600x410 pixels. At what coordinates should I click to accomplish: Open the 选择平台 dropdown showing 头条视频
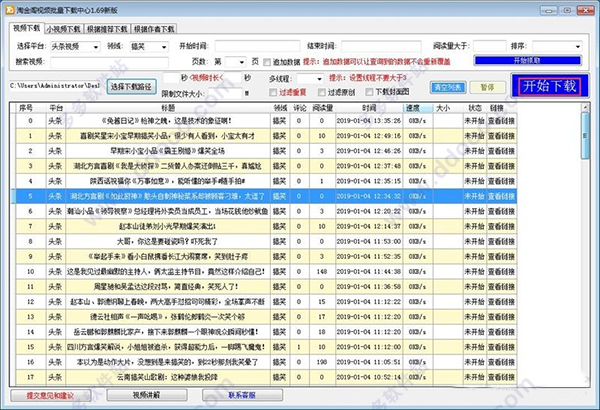pyautogui.click(x=75, y=47)
